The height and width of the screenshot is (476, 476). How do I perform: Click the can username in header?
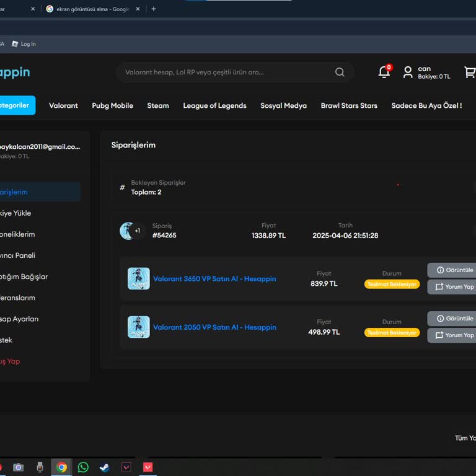[425, 69]
